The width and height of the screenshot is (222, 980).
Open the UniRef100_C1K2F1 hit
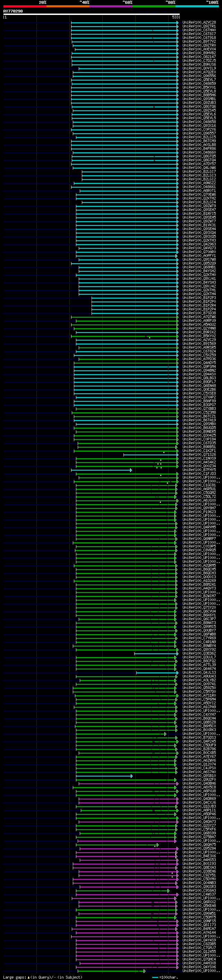(199, 451)
